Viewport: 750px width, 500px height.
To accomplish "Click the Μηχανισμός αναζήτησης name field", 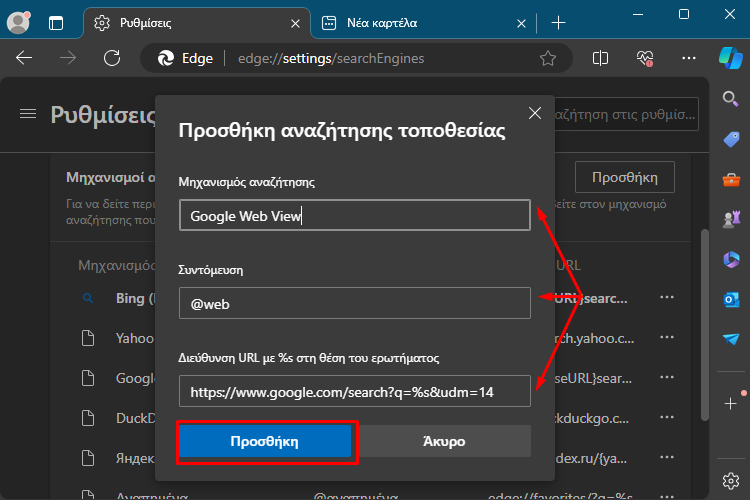I will coord(355,215).
